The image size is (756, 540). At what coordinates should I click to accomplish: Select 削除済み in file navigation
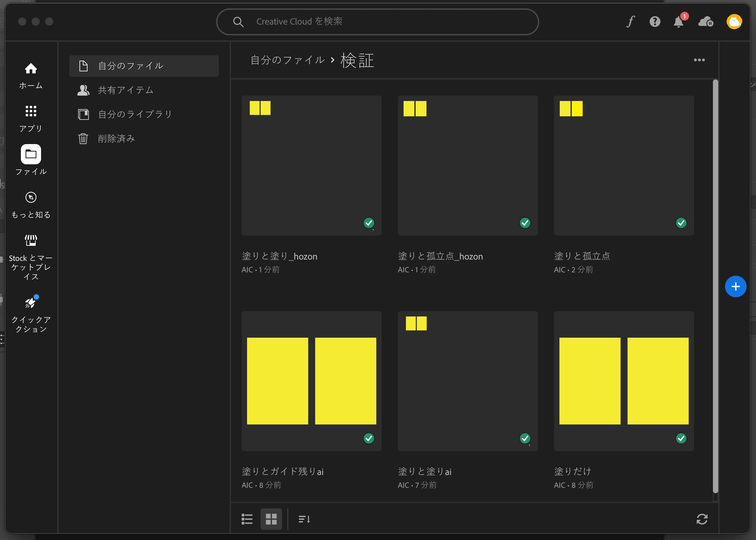point(116,138)
